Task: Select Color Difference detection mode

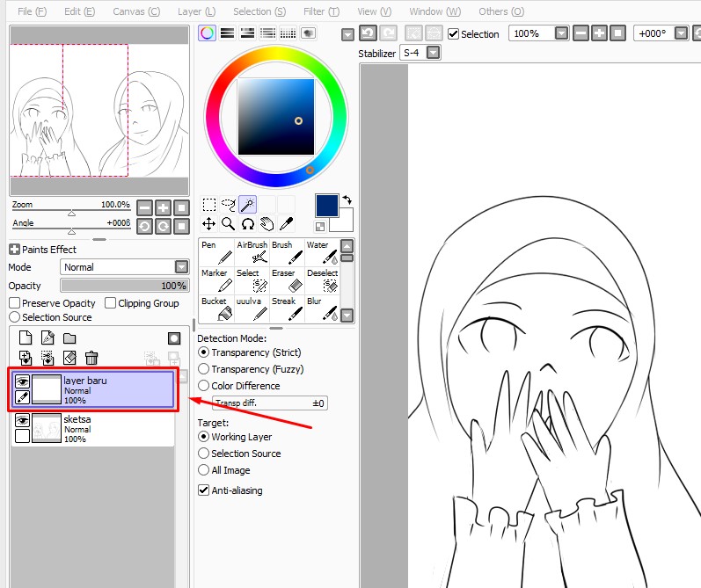Action: 203,386
